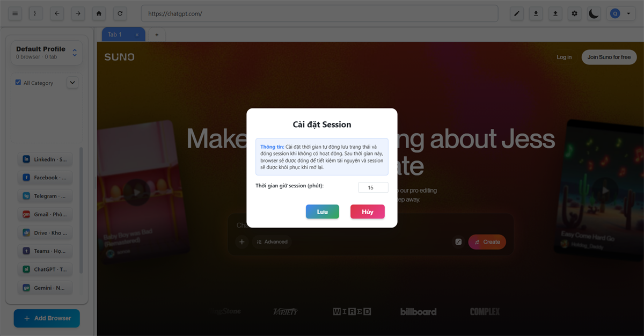Open the Gemini browser entry
644x336 pixels.
tap(45, 288)
